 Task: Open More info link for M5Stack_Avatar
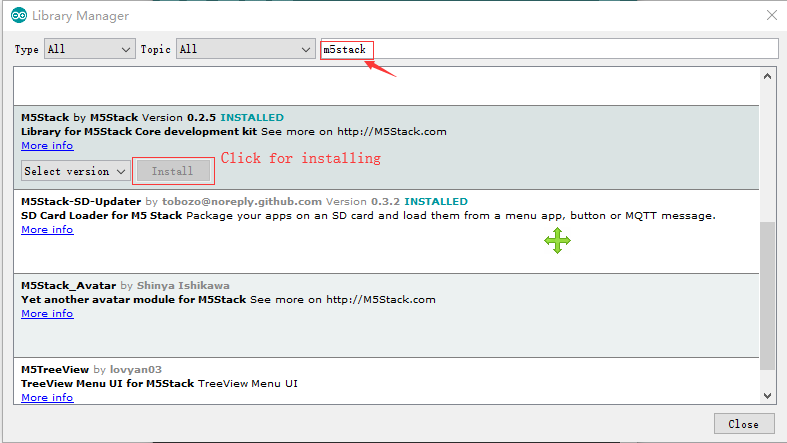[x=47, y=314]
